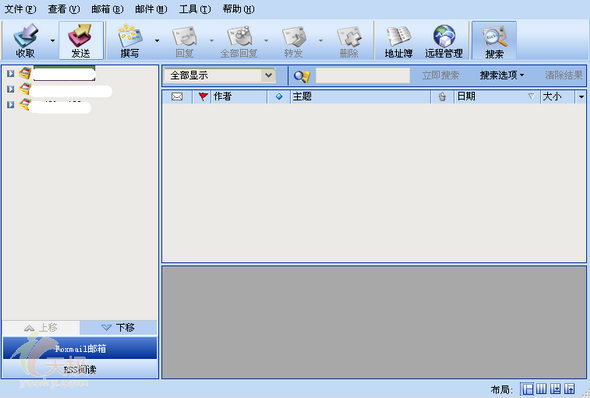Image resolution: width=590 pixels, height=398 pixels.
Task: Click the 下移 move down button
Action: (118, 327)
